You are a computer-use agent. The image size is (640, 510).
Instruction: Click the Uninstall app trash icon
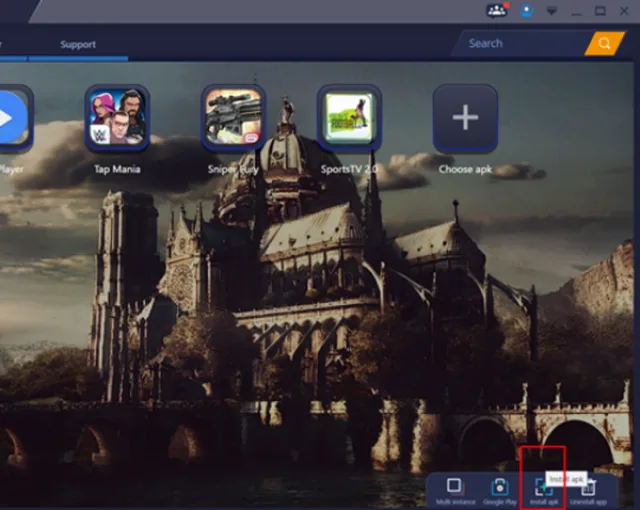(x=588, y=487)
